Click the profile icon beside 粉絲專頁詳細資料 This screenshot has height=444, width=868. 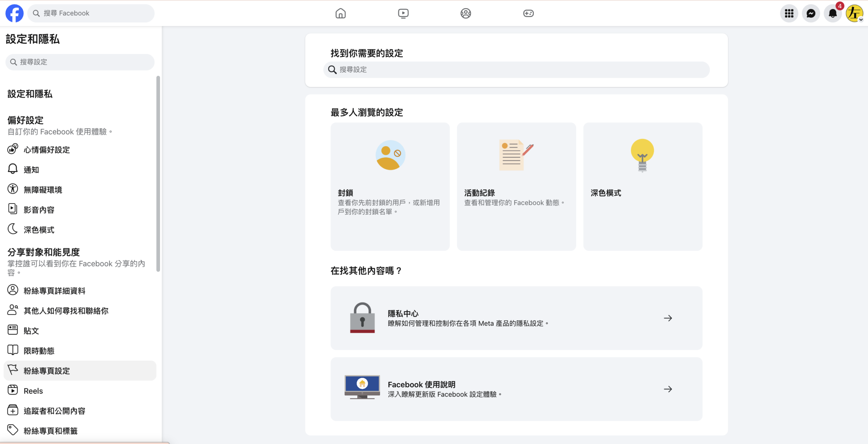pos(13,290)
